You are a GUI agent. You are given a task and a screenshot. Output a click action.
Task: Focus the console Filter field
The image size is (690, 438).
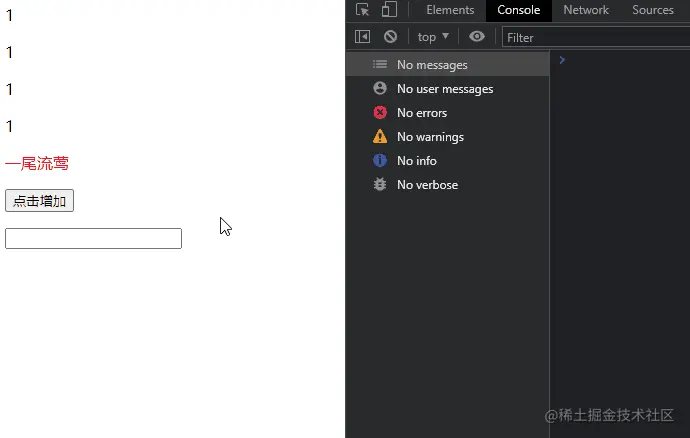(x=596, y=37)
